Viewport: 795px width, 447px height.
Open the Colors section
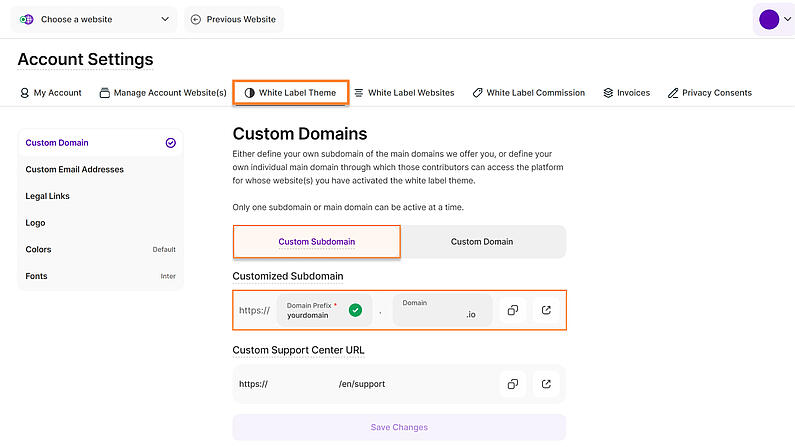(x=100, y=249)
